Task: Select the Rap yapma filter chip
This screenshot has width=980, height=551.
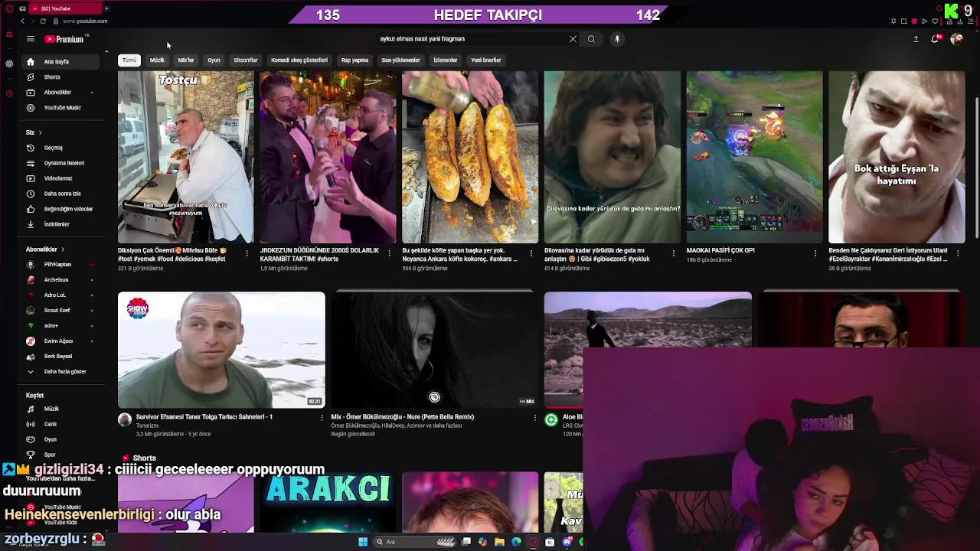Action: point(354,60)
